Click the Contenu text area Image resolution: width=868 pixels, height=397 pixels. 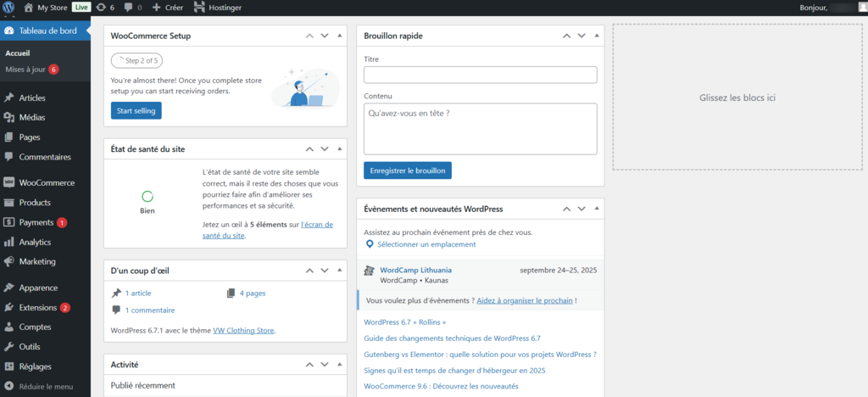(481, 129)
